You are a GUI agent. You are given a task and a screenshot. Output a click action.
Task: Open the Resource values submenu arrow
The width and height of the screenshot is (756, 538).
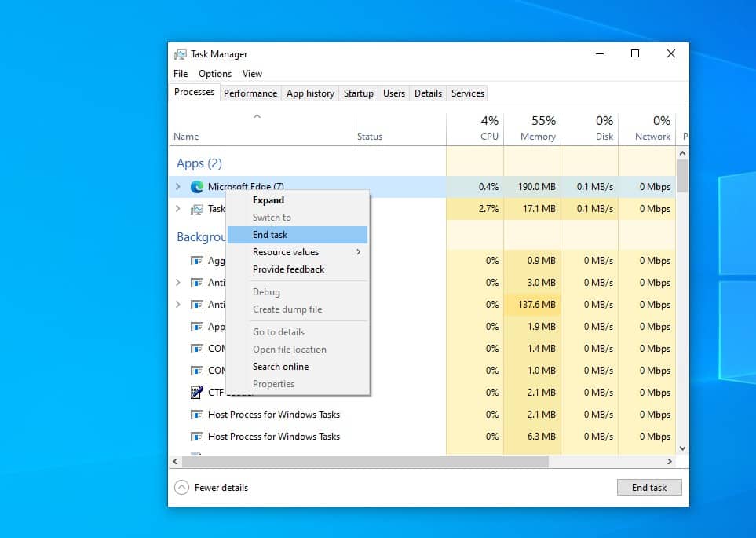click(x=358, y=252)
